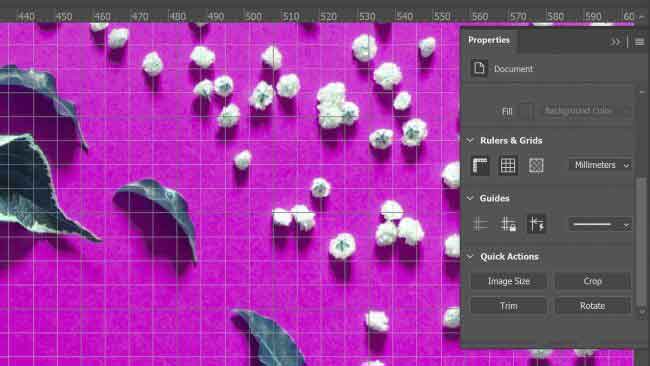This screenshot has height=366, width=650.
Task: Collapse the Quick Actions section
Action: pos(470,257)
